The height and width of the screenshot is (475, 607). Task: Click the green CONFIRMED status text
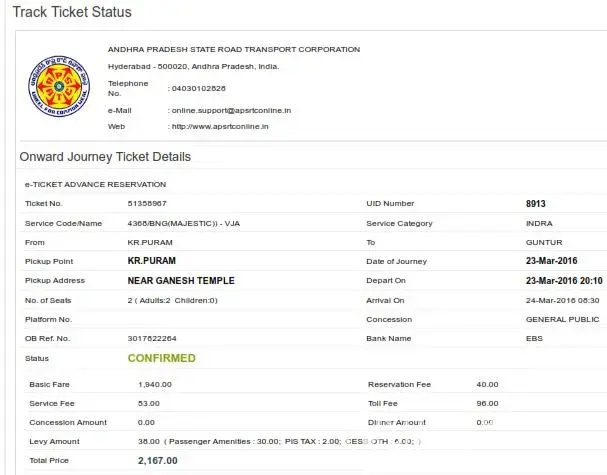162,358
